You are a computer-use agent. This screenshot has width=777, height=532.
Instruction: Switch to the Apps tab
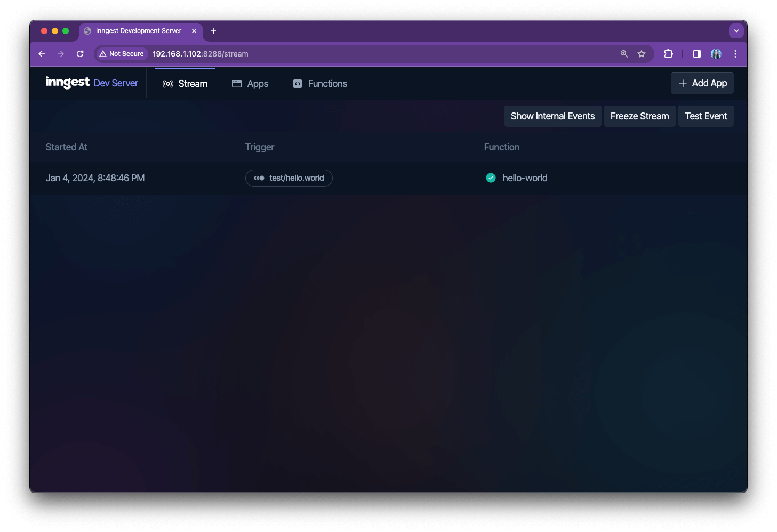pos(257,84)
